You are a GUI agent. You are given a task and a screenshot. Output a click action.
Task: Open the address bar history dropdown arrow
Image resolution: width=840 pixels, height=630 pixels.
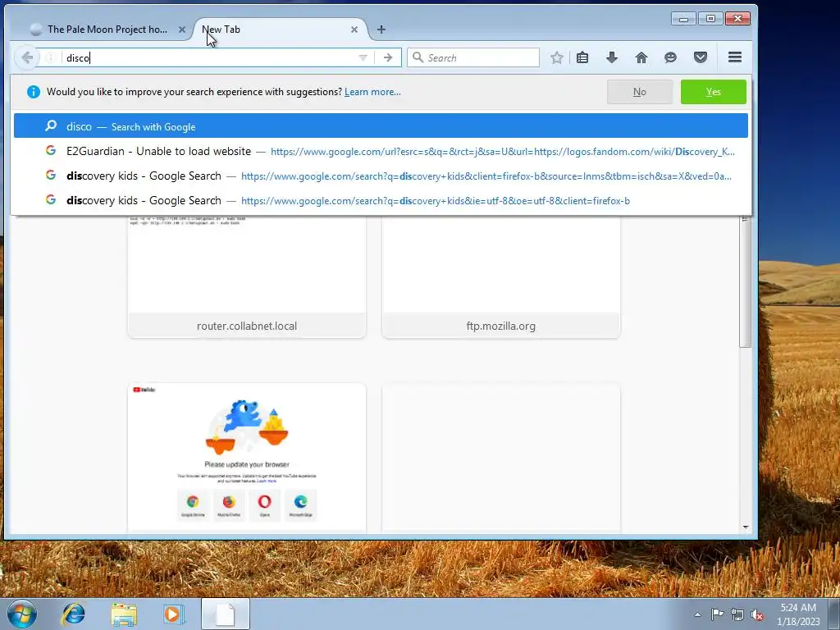[x=363, y=57]
